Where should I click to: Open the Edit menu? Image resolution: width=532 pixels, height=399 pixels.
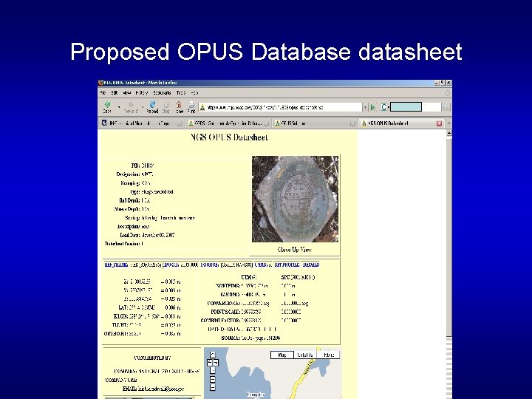coord(115,92)
